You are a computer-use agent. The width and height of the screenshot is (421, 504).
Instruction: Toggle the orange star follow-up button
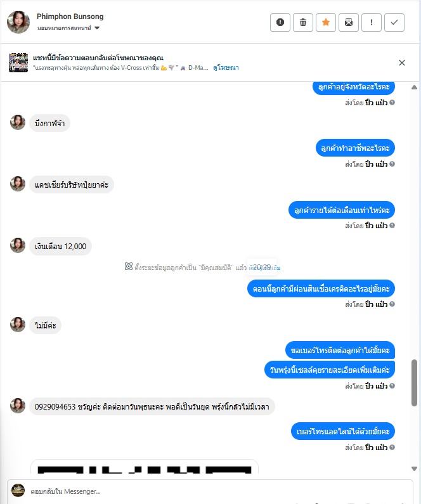point(325,22)
